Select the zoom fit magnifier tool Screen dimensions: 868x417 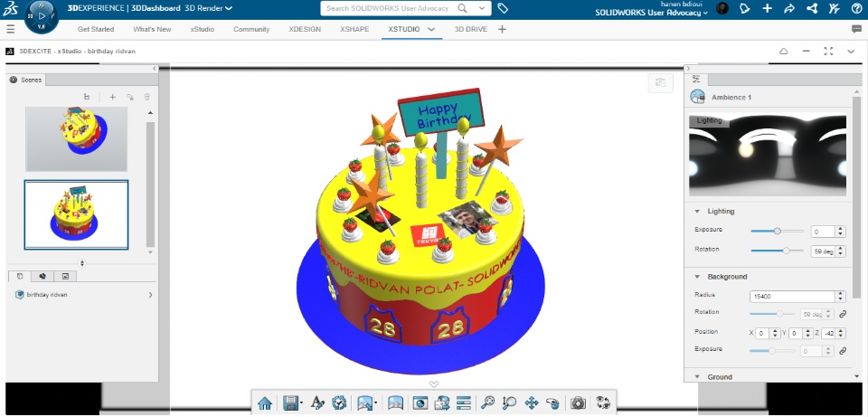point(487,403)
